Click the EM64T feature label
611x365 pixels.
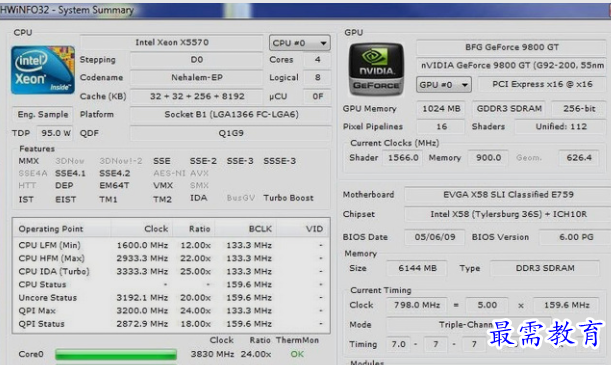[114, 185]
